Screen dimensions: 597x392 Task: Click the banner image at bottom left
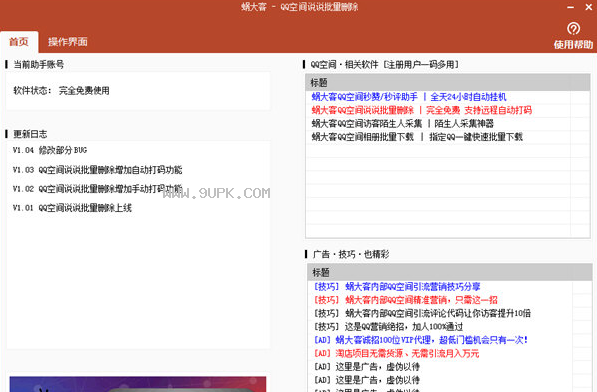pyautogui.click(x=138, y=384)
